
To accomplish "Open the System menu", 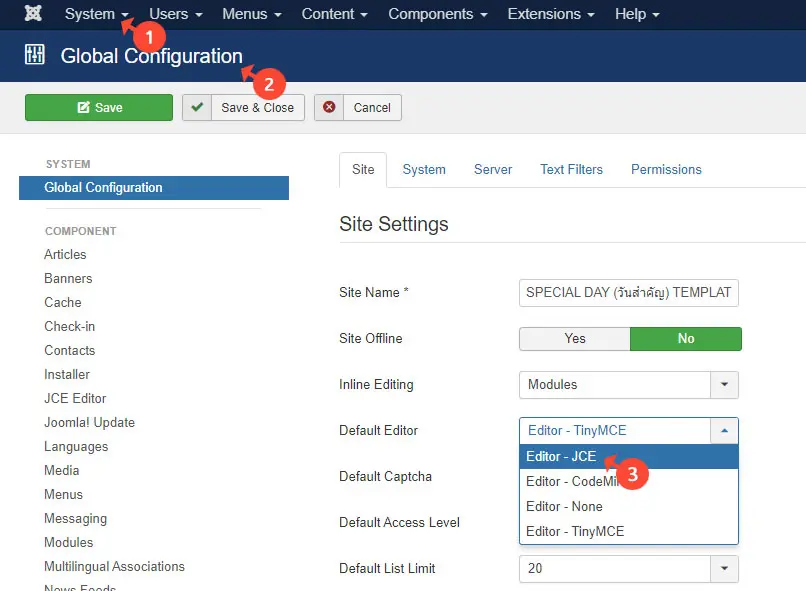I will point(96,14).
